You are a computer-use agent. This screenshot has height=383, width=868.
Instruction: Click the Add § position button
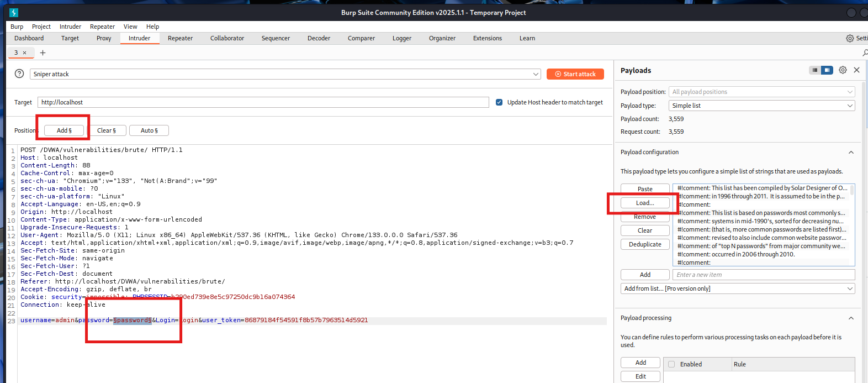click(64, 130)
